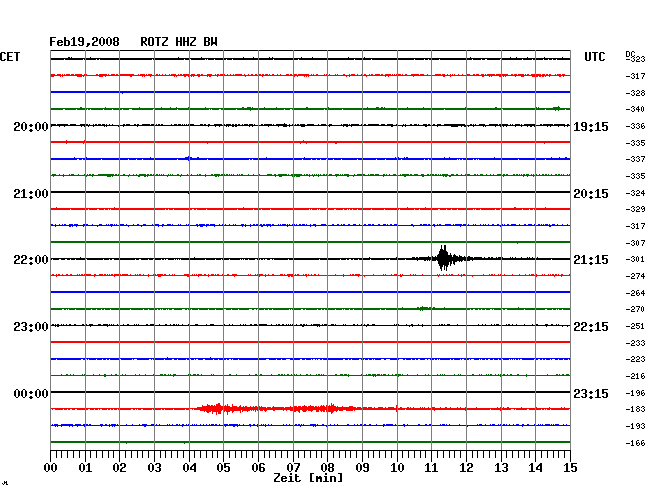Select the -196 DC offset value
Viewport: 650px width, 494px height.
pos(635,393)
